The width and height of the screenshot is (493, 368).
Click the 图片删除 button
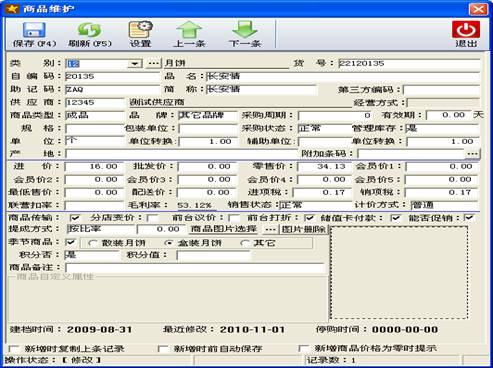[304, 229]
